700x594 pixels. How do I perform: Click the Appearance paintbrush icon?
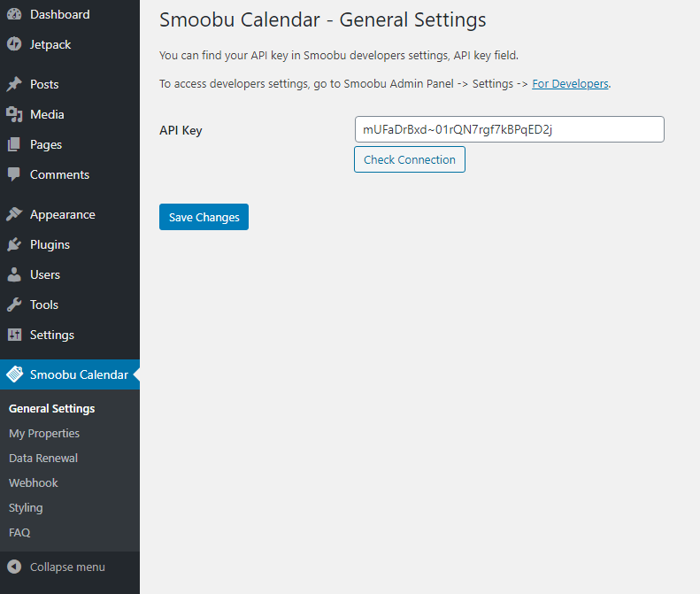tap(14, 214)
